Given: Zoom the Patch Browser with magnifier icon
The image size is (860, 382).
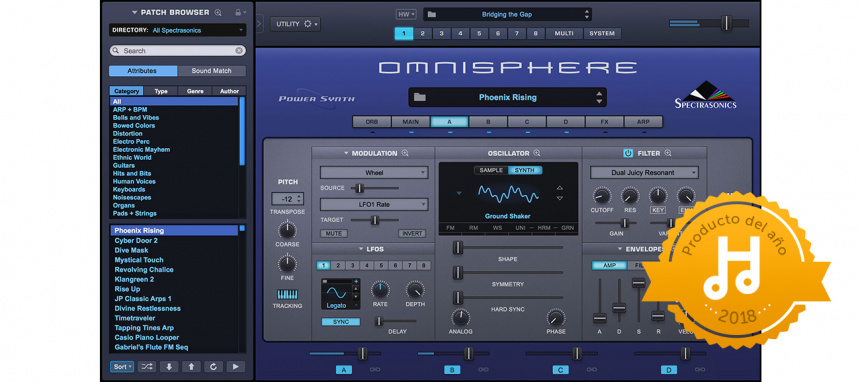Looking at the screenshot, I should (218, 12).
